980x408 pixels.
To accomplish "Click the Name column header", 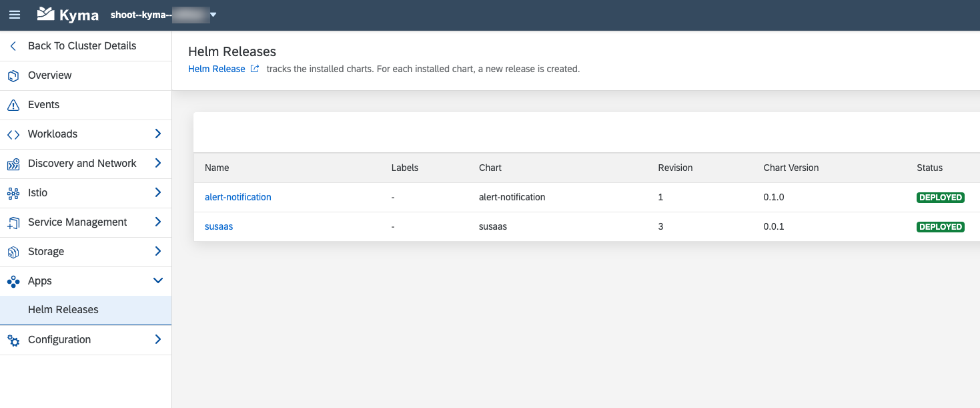I will 217,168.
